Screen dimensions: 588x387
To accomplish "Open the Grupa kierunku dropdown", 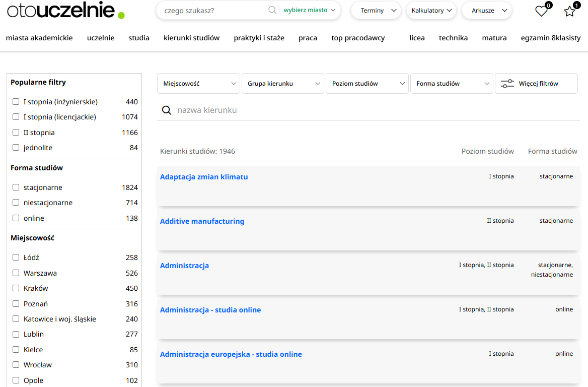I will point(283,84).
